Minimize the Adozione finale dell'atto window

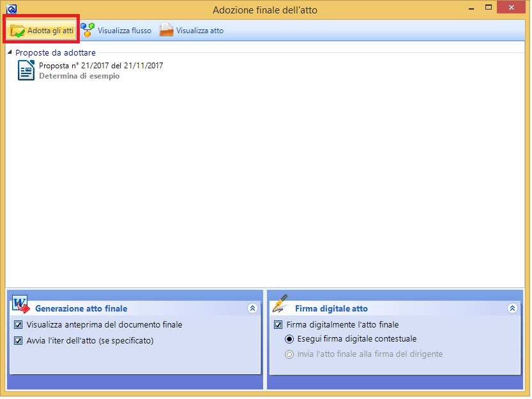pyautogui.click(x=472, y=8)
